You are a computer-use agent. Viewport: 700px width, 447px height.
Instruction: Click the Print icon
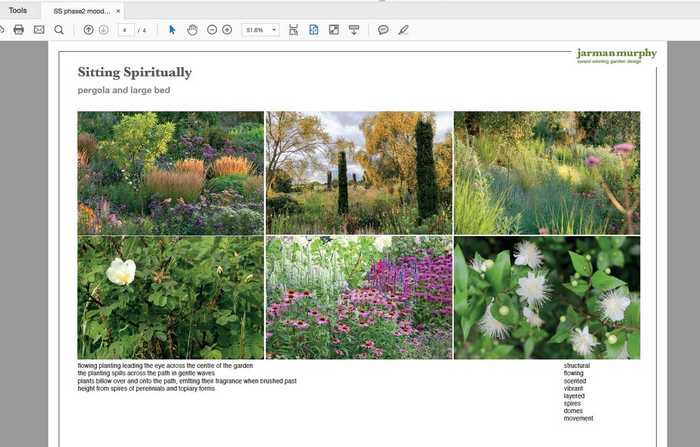click(x=18, y=30)
